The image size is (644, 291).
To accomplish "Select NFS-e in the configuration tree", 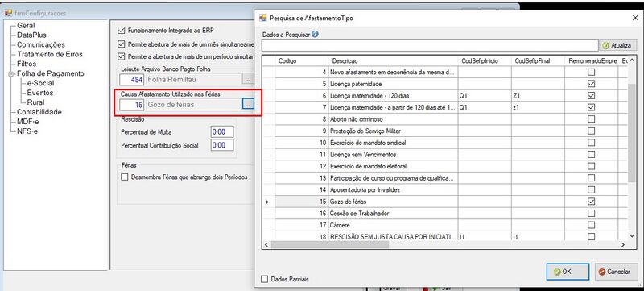I will pos(27,131).
